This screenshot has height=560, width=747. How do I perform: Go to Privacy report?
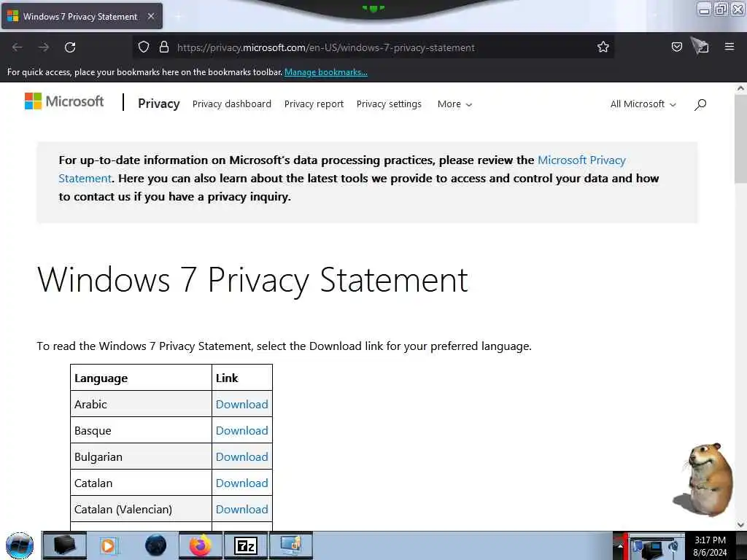314,104
